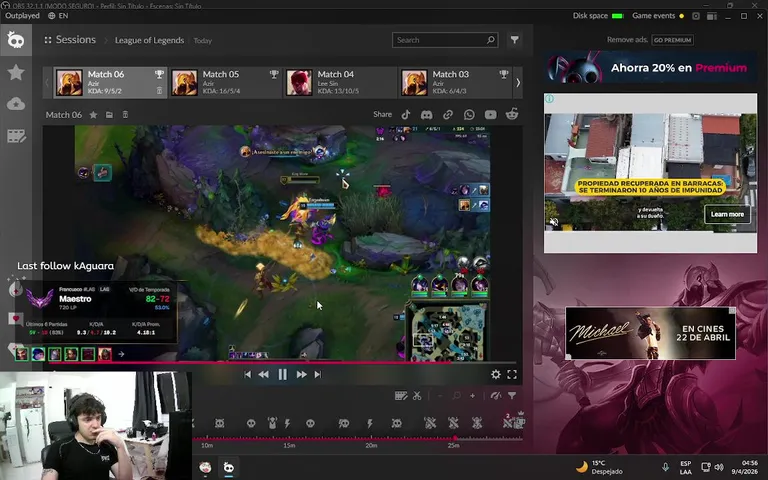Click the Search input field

click(x=445, y=40)
